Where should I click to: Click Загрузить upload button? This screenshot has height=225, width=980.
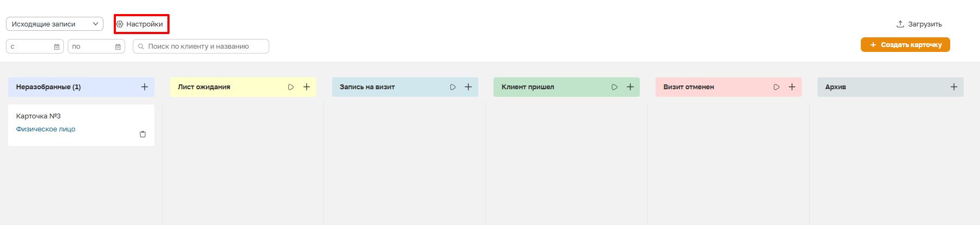(x=919, y=24)
